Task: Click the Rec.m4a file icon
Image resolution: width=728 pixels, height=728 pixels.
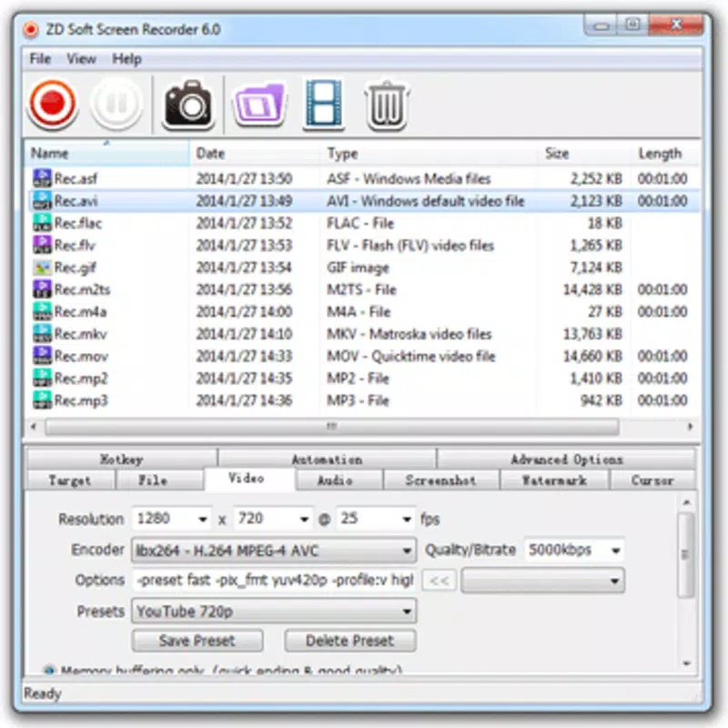Action: pyautogui.click(x=42, y=311)
